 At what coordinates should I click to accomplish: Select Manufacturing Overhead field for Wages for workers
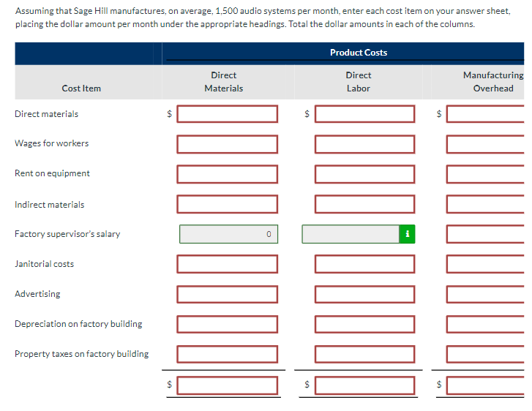click(485, 144)
